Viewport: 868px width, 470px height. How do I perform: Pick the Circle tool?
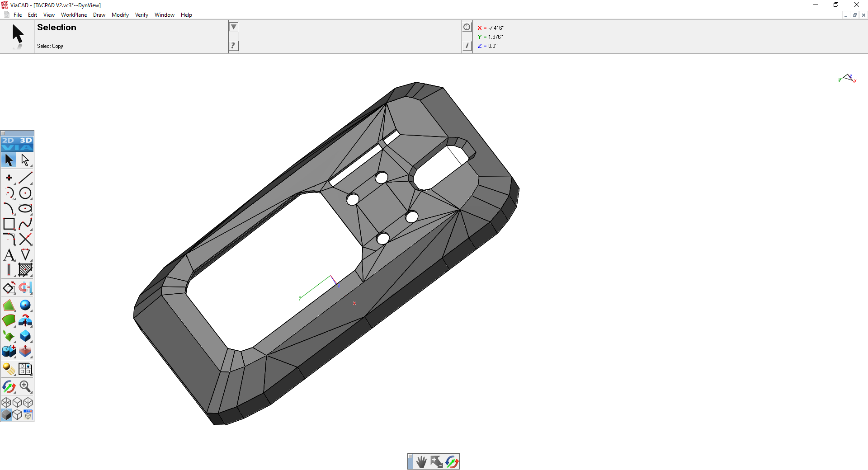point(25,193)
